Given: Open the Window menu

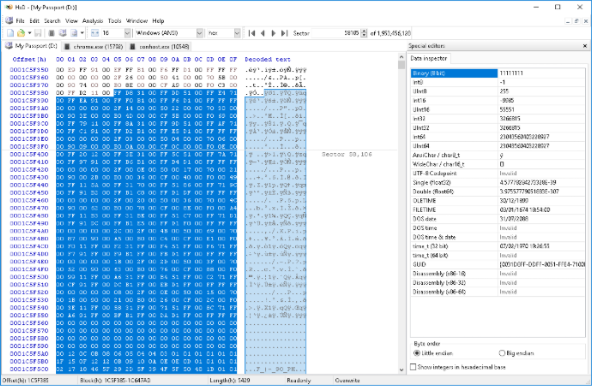Looking at the screenshot, I should (136, 21).
